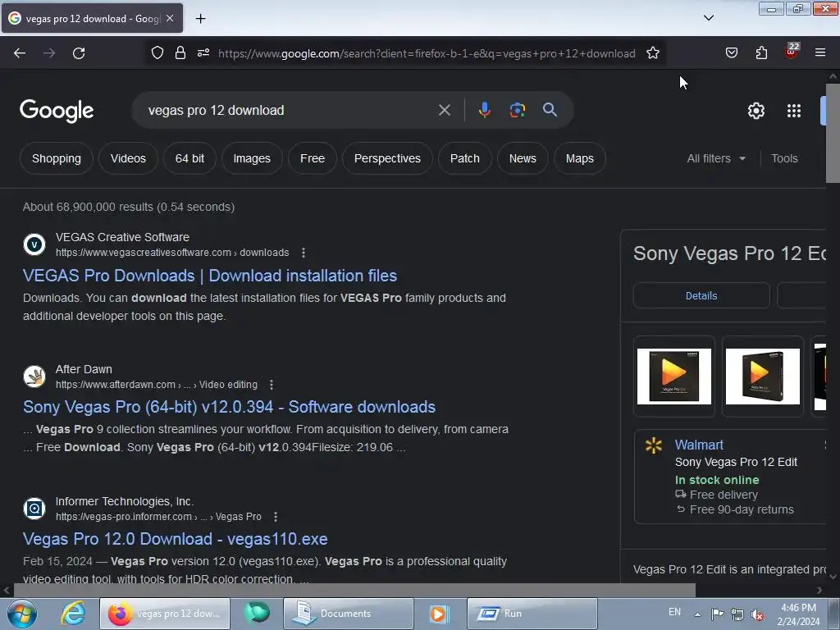This screenshot has height=630, width=840.
Task: Click the horizontal page scrollbar thumb
Action: tap(354, 591)
